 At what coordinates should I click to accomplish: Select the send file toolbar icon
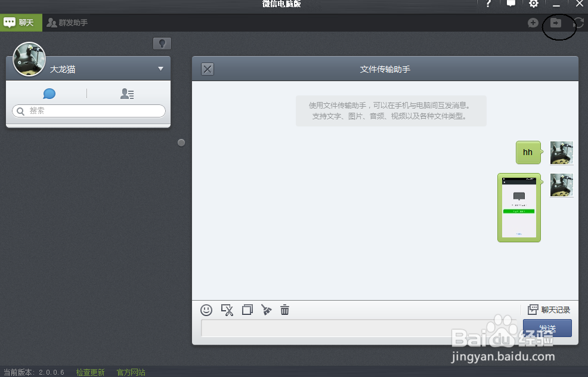pos(247,310)
